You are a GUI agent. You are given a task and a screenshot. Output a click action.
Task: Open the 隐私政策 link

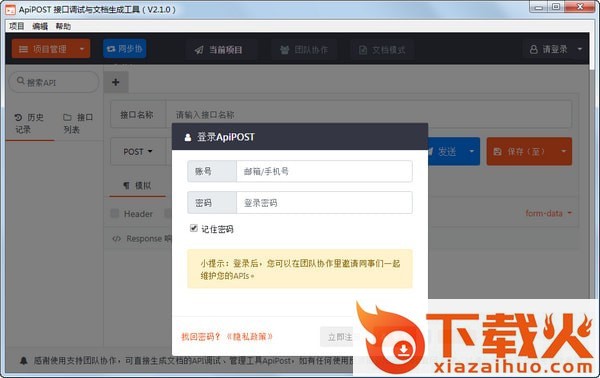pos(249,337)
